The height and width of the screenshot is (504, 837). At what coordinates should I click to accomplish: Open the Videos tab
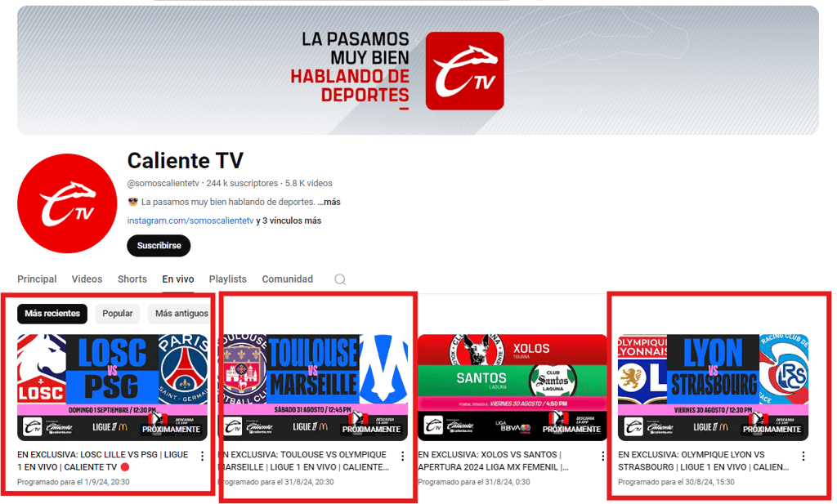tap(87, 279)
